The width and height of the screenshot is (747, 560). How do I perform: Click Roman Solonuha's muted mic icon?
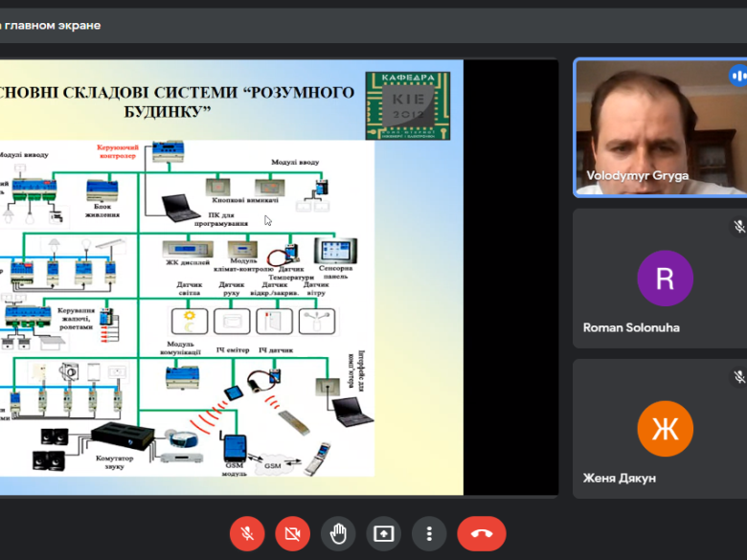tap(738, 227)
